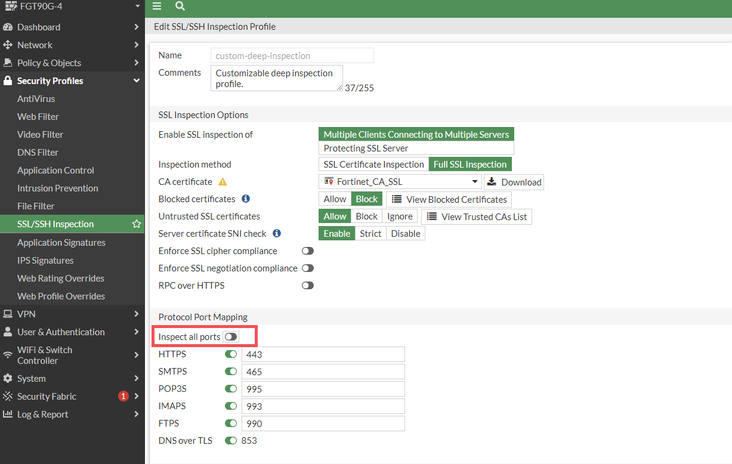Click the VPN monitor icon
This screenshot has width=732, height=464.
point(7,314)
